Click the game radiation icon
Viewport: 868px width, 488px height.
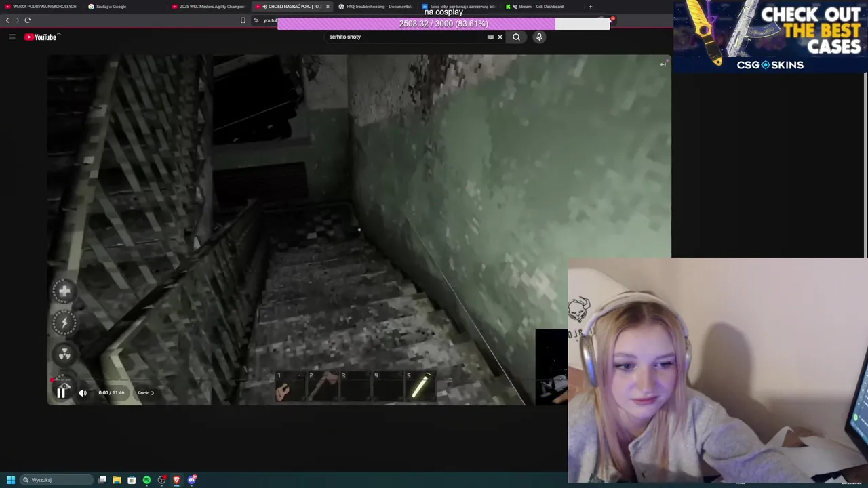(64, 354)
